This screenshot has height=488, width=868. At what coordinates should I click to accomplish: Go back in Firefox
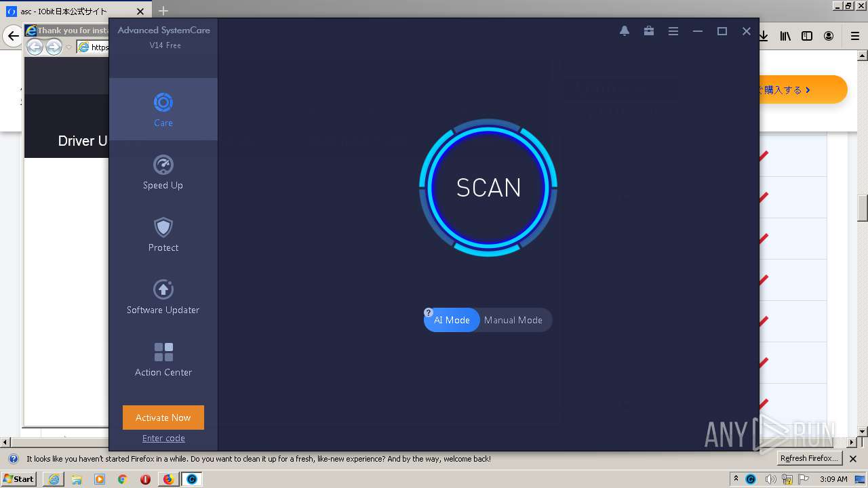[x=12, y=36]
